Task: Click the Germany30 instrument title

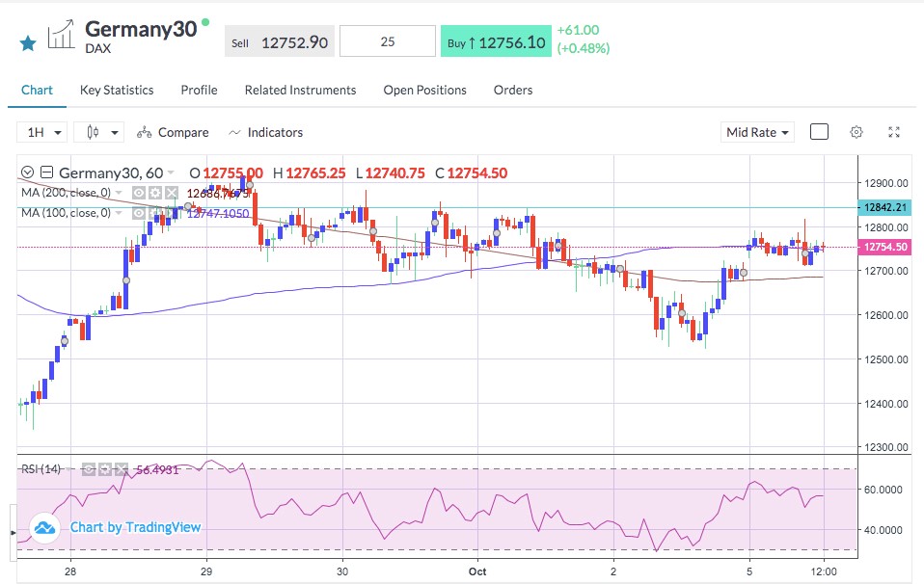Action: click(141, 29)
